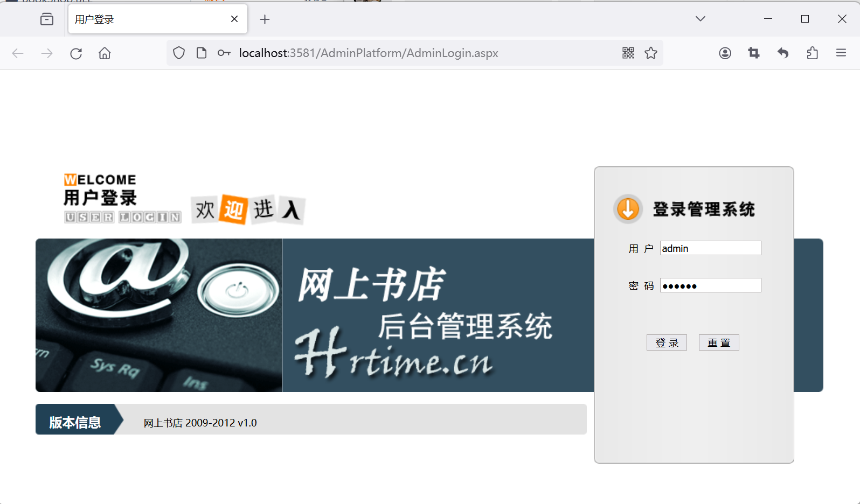This screenshot has width=860, height=504.
Task: Click the undo arrow toolbar icon
Action: click(x=783, y=53)
